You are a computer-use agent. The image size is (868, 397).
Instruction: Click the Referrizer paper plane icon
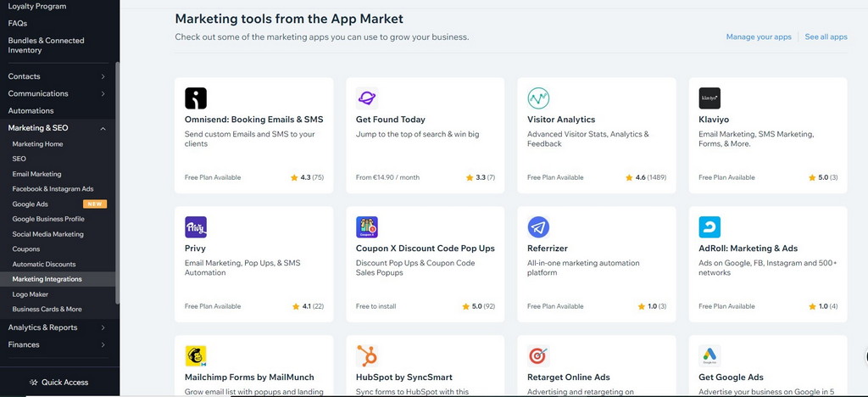(x=538, y=227)
